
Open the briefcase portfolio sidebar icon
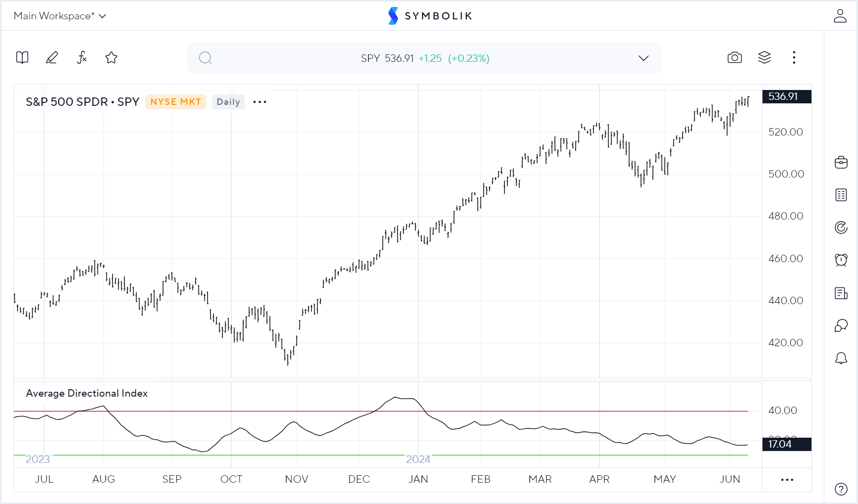tap(841, 162)
